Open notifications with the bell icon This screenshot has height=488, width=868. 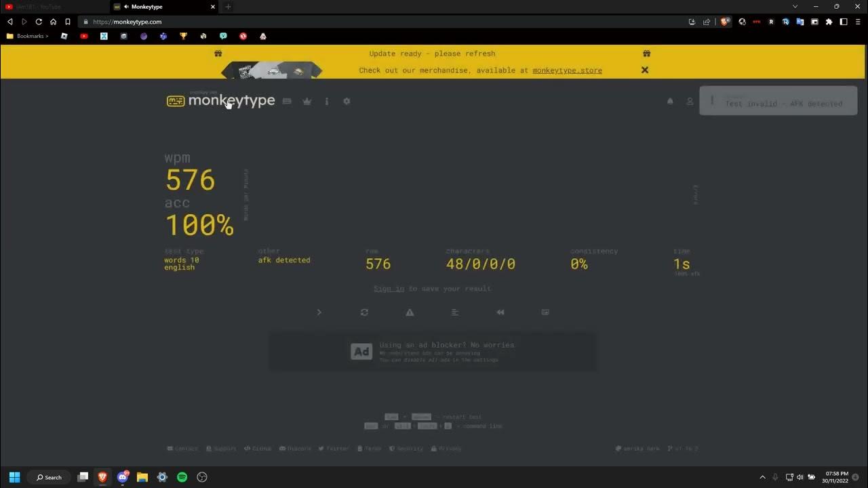[670, 101]
